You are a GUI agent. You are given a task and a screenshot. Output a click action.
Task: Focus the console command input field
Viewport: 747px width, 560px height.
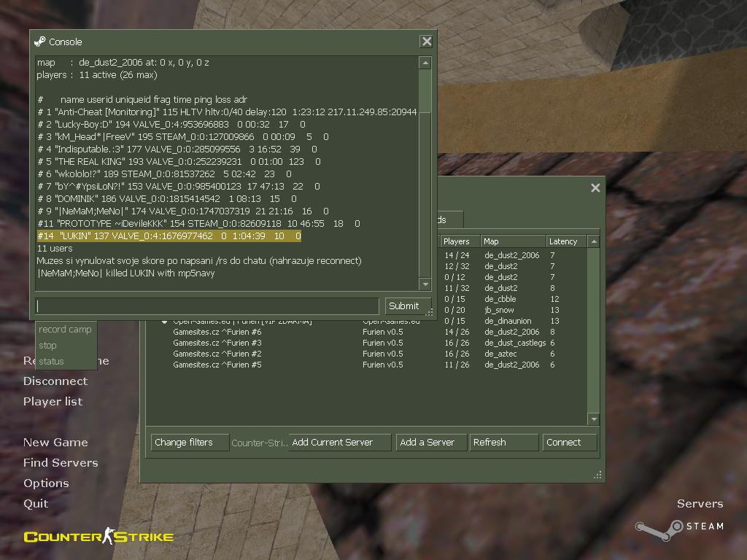[x=206, y=306]
